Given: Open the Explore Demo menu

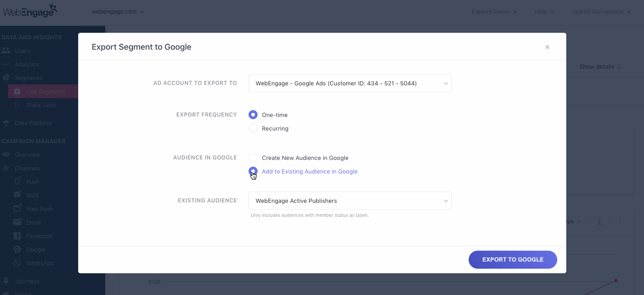Looking at the screenshot, I should pos(494,12).
